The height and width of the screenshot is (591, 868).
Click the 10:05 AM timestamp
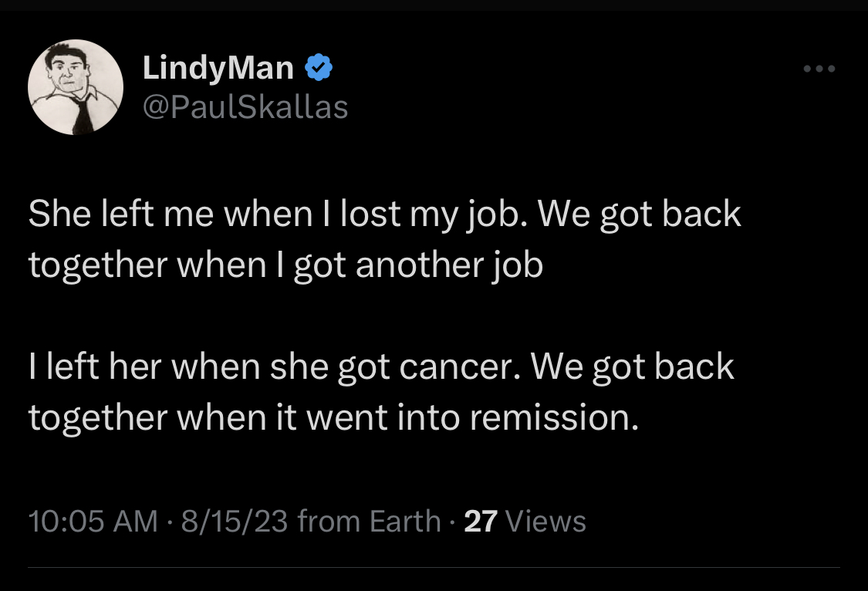point(93,522)
